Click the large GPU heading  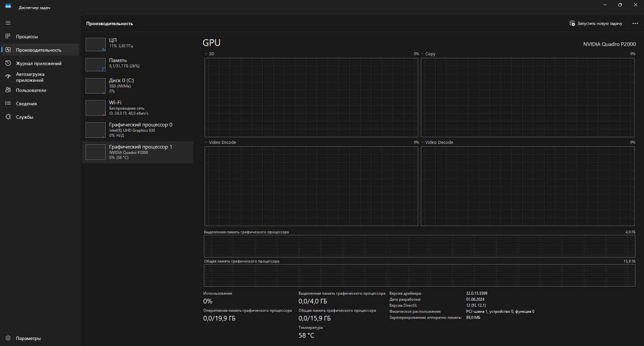pyautogui.click(x=211, y=43)
